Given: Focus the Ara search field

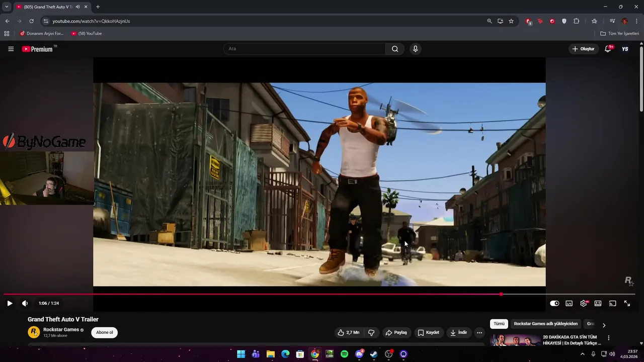Looking at the screenshot, I should coord(304,49).
